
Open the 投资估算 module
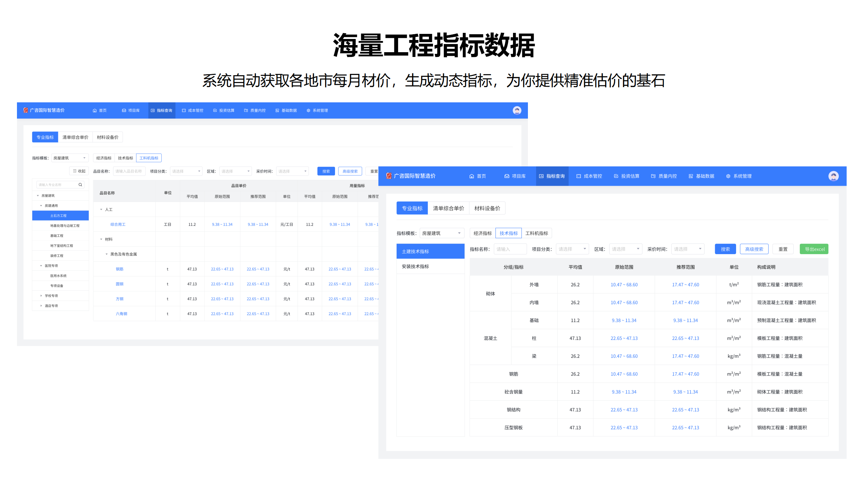[x=630, y=176]
